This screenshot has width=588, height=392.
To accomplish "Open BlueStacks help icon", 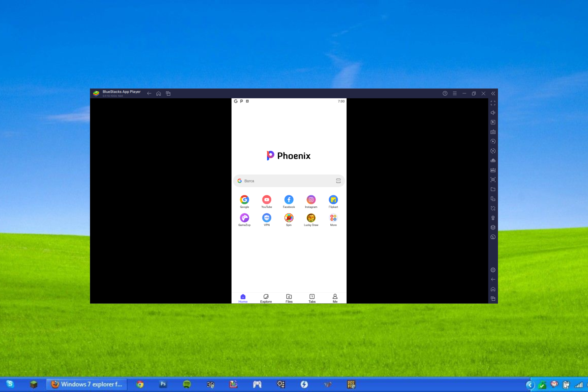I will tap(445, 93).
